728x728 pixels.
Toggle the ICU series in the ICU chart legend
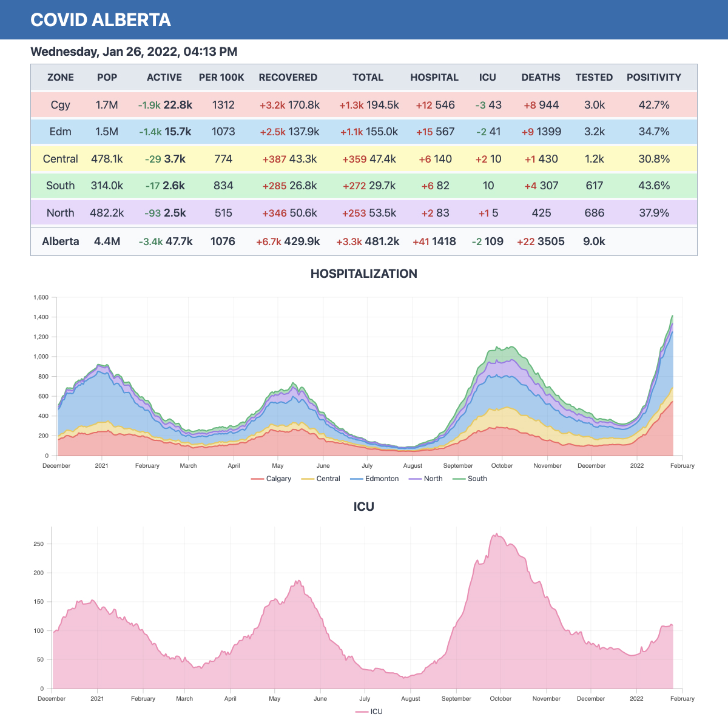click(x=370, y=711)
